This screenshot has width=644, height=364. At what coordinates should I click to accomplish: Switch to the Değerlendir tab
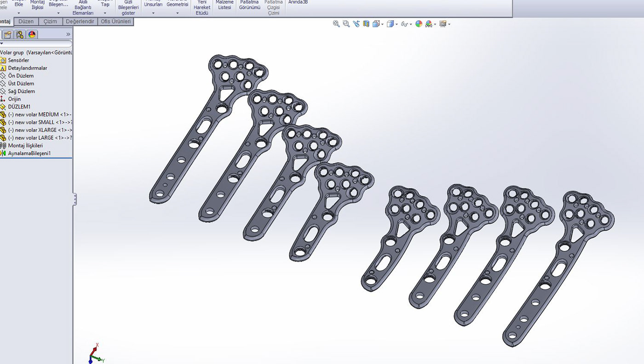[80, 22]
